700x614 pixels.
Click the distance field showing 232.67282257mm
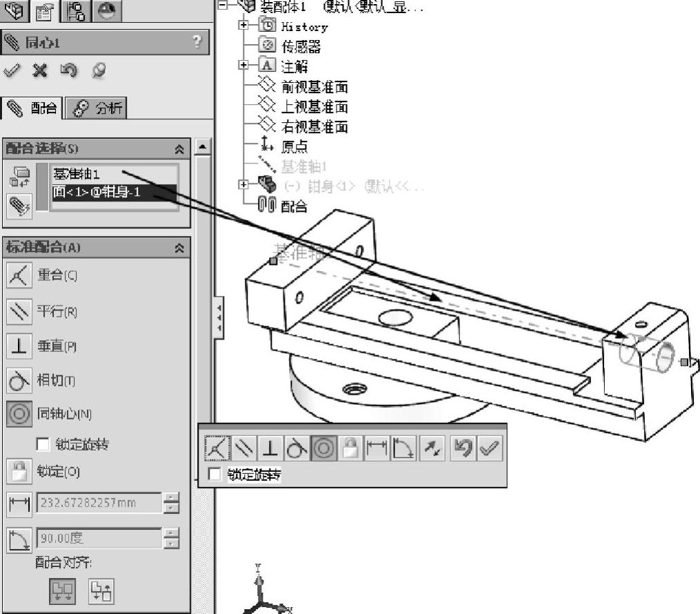click(99, 503)
